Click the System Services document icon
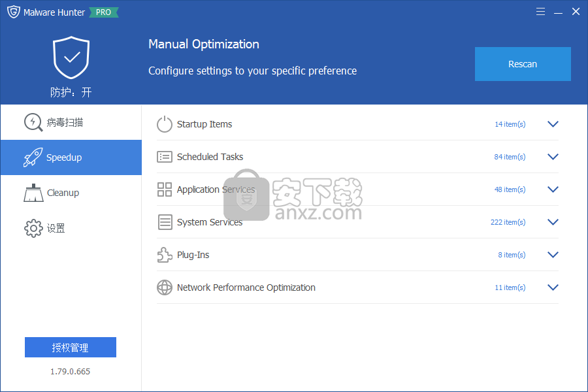 (165, 222)
